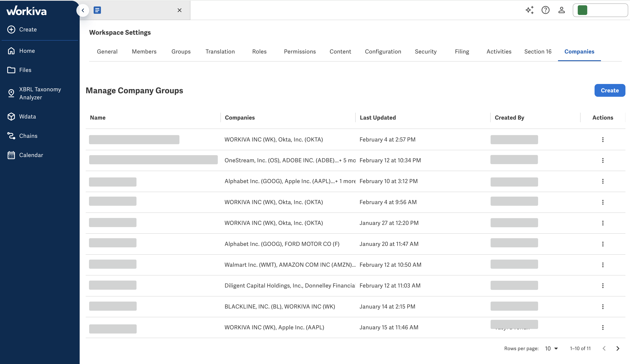
Task: Go to the previous page of results
Action: pyautogui.click(x=604, y=348)
